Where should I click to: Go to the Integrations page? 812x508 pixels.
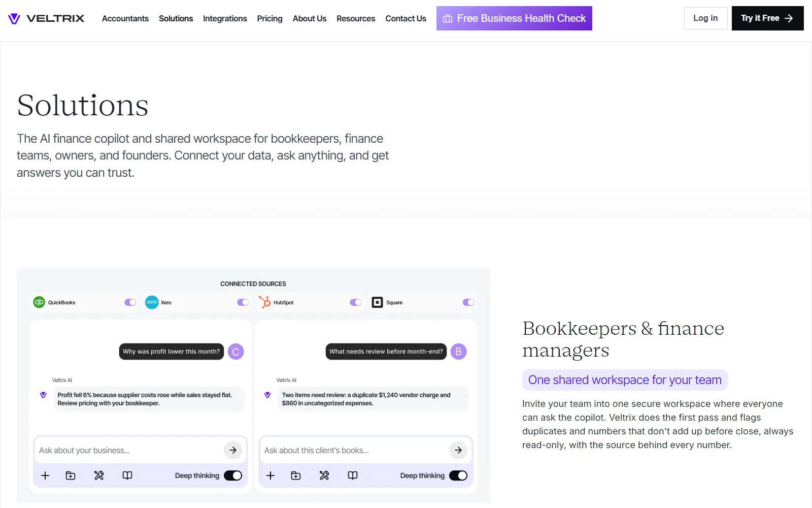click(225, 19)
